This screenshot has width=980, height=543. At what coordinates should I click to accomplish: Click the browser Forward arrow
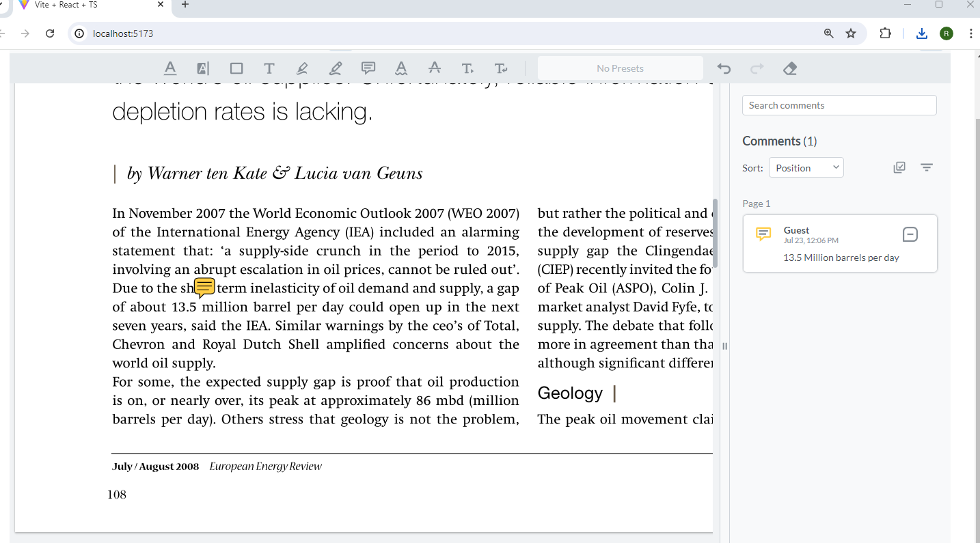click(25, 33)
